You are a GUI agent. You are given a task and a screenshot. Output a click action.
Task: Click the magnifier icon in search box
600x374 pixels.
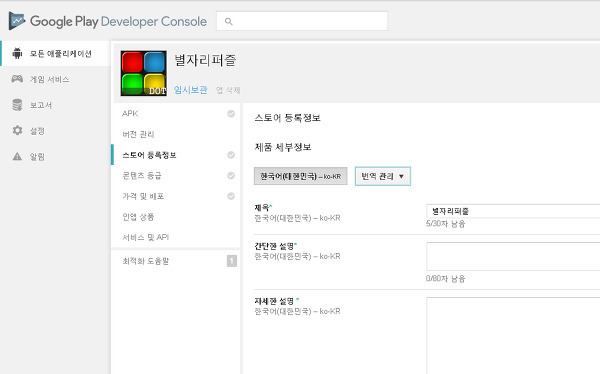click(228, 21)
